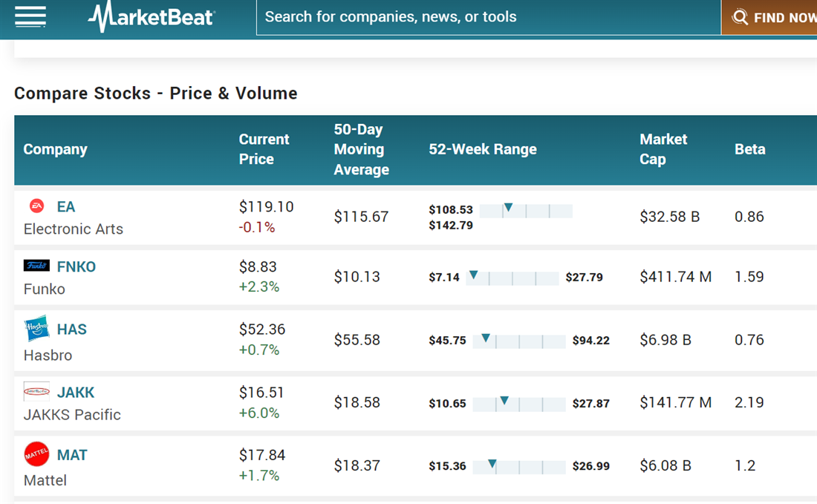Image resolution: width=817 pixels, height=504 pixels.
Task: Click the Hasbro logo icon
Action: click(36, 328)
